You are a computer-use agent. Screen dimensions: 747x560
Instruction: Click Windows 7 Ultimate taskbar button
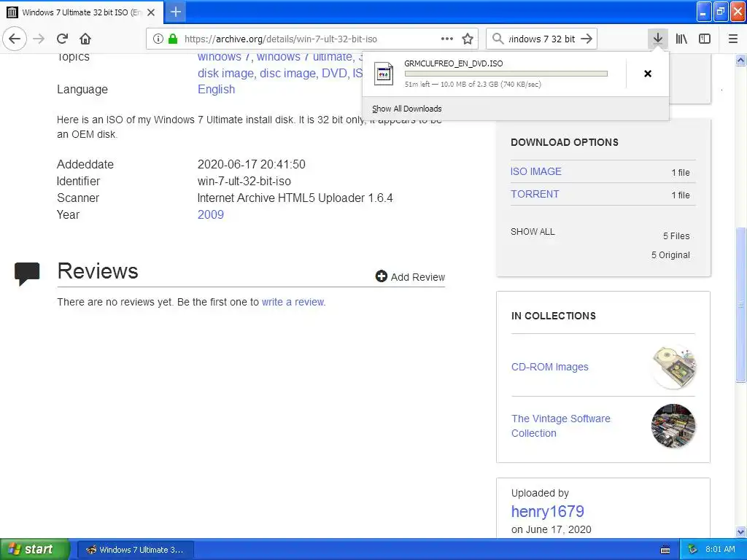coord(135,550)
